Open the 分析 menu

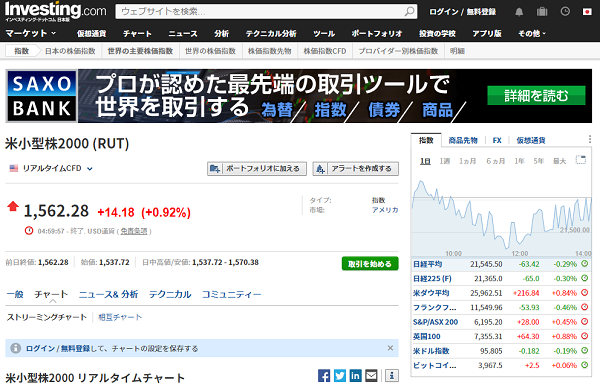point(222,34)
